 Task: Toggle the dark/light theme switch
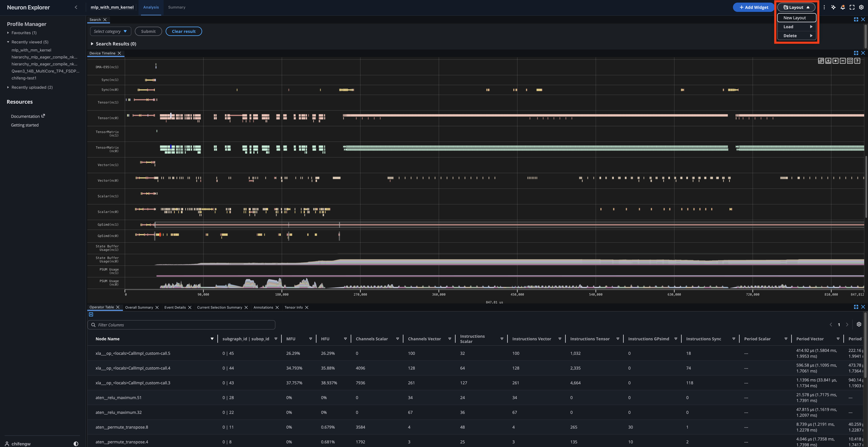click(76, 444)
